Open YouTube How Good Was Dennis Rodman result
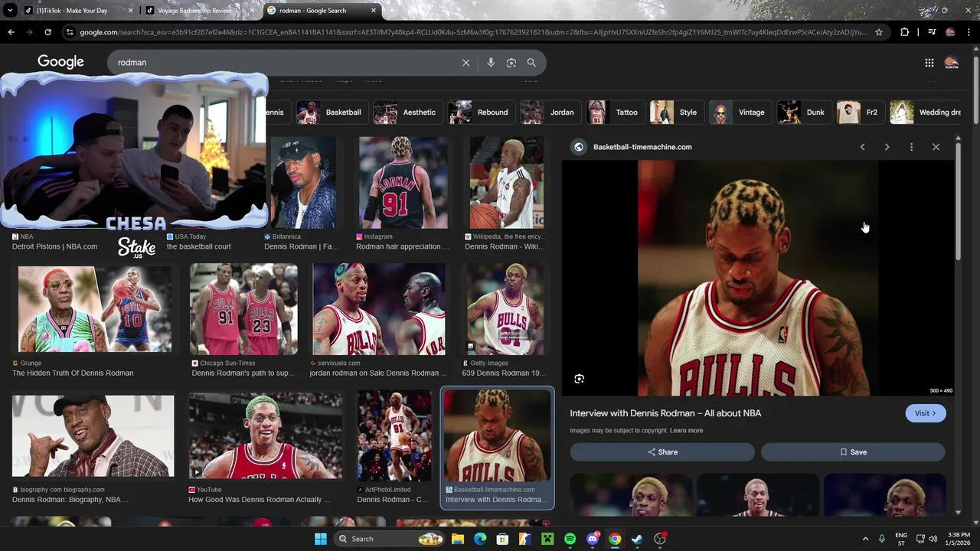980x551 pixels. tap(266, 436)
